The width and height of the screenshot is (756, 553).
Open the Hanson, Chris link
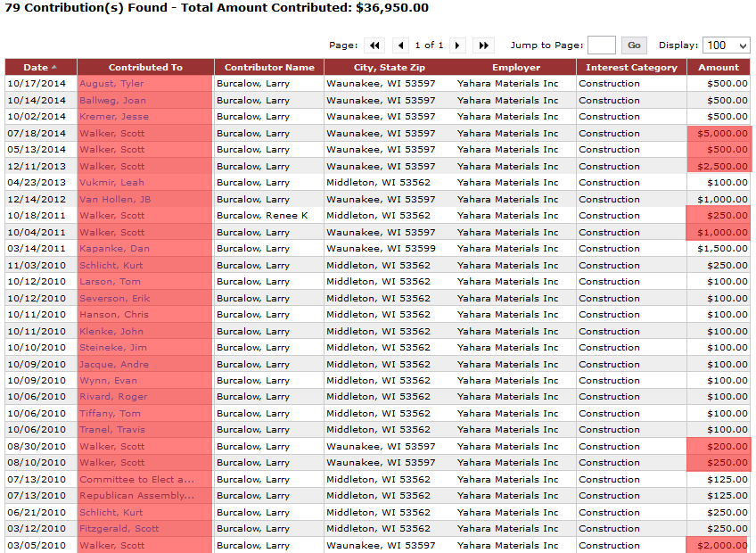[x=114, y=315]
